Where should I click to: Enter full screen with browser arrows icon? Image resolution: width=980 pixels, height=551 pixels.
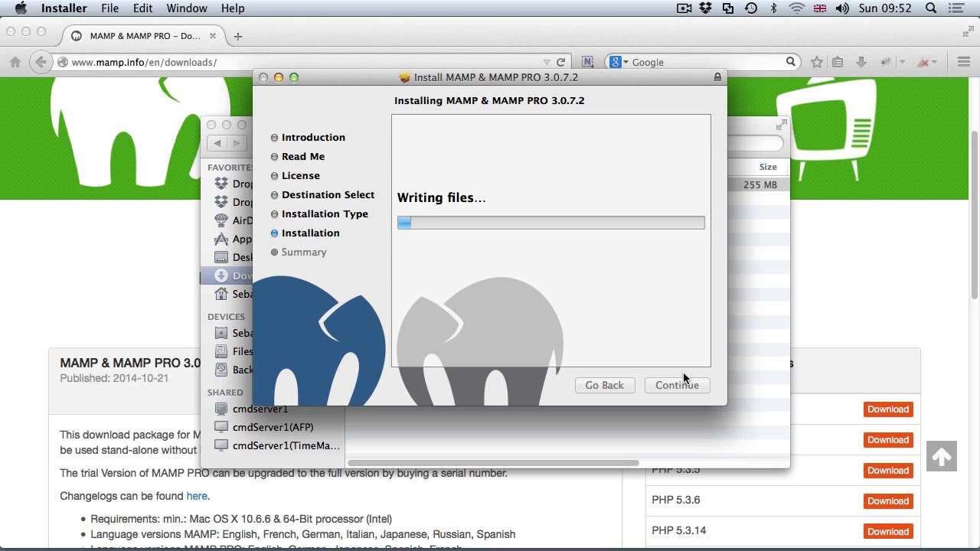coord(968,31)
